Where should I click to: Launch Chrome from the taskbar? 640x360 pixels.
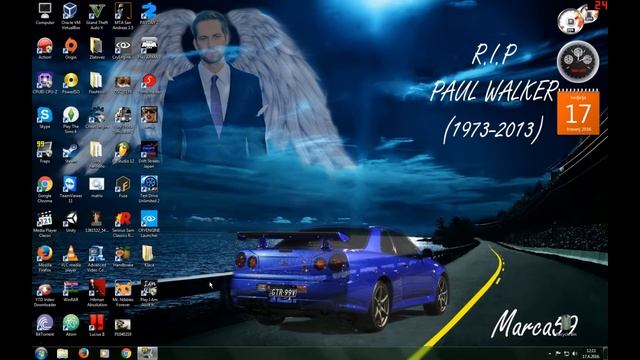(x=126, y=353)
